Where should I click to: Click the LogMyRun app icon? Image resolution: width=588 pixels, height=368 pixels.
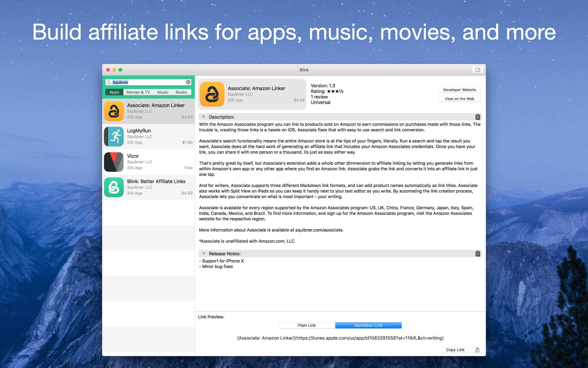114,137
